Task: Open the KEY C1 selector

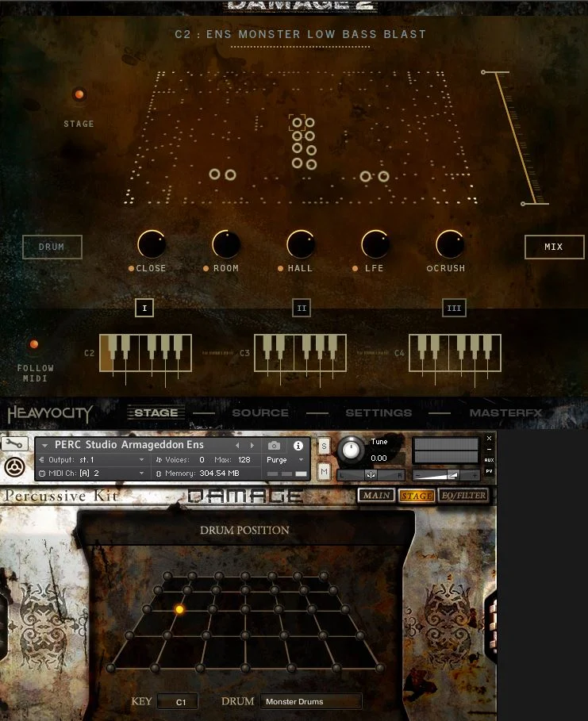Action: (x=178, y=702)
